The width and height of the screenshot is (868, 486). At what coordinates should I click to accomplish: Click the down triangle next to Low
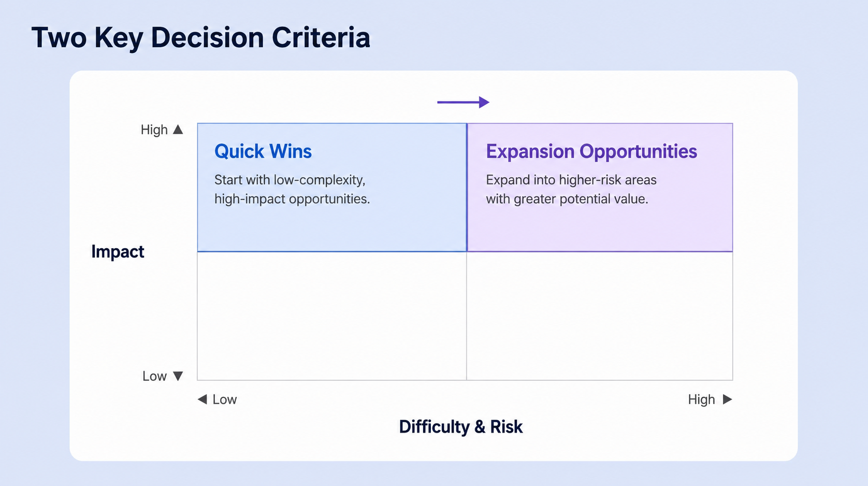pos(178,376)
